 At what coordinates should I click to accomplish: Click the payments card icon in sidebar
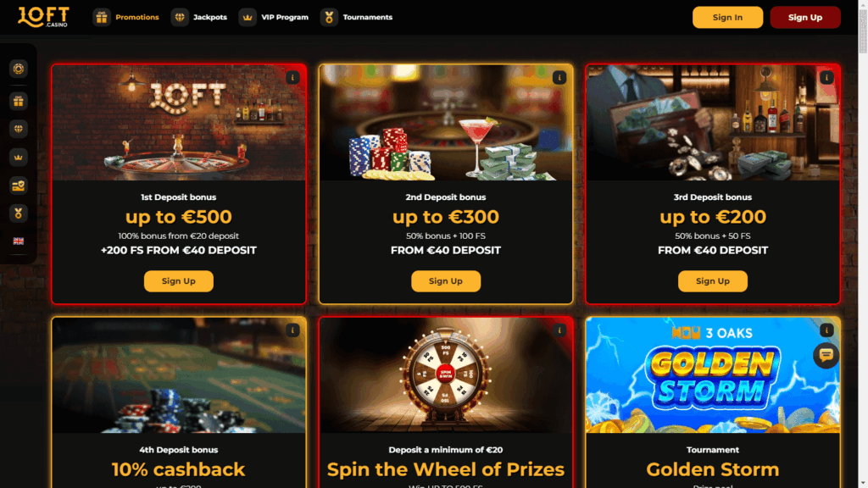point(19,186)
